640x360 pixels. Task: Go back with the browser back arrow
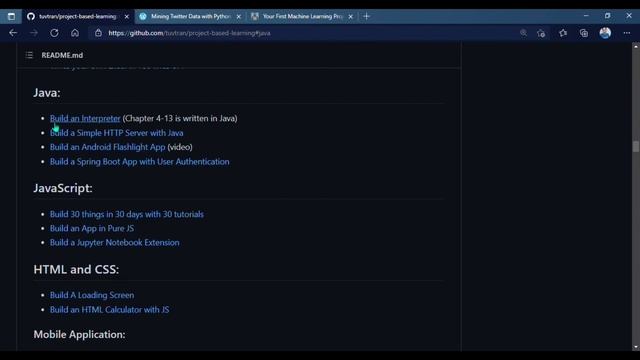click(x=13, y=33)
